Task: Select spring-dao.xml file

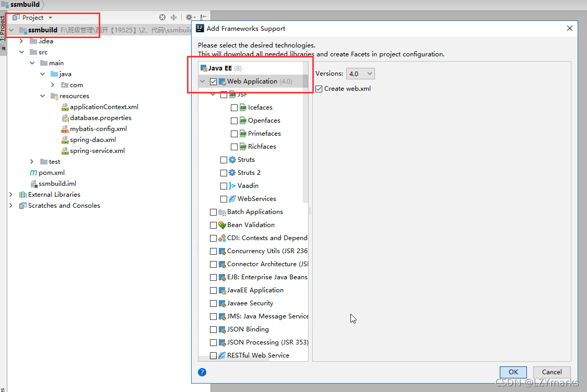Action: click(x=88, y=139)
